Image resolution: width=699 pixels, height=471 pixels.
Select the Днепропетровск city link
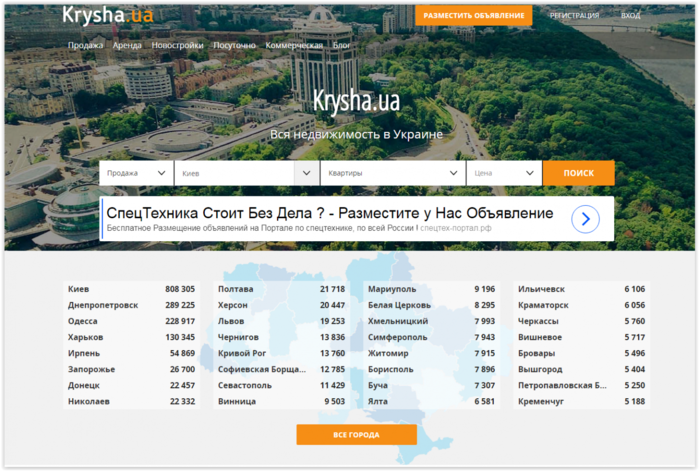point(103,305)
